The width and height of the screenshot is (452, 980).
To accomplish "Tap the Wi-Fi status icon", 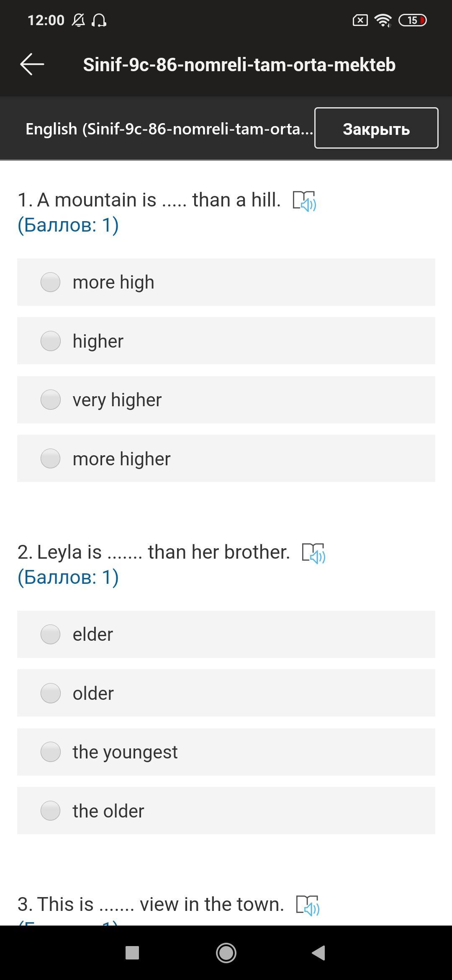I will point(383,20).
